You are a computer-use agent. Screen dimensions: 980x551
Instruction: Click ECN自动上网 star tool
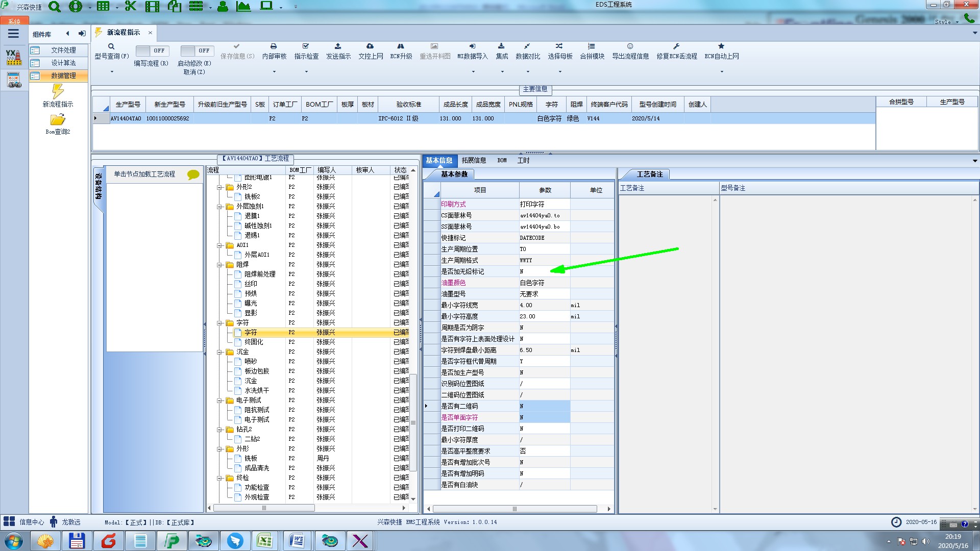(x=722, y=52)
